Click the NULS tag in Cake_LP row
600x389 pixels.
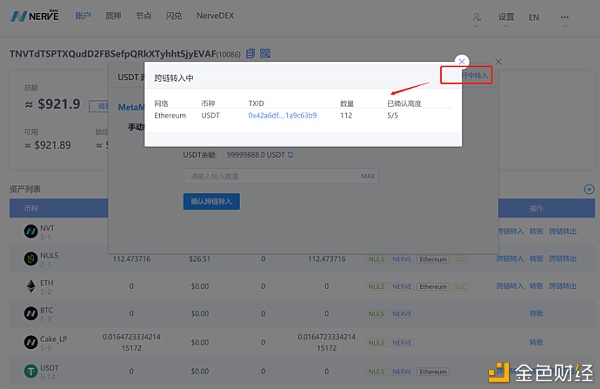pos(376,343)
